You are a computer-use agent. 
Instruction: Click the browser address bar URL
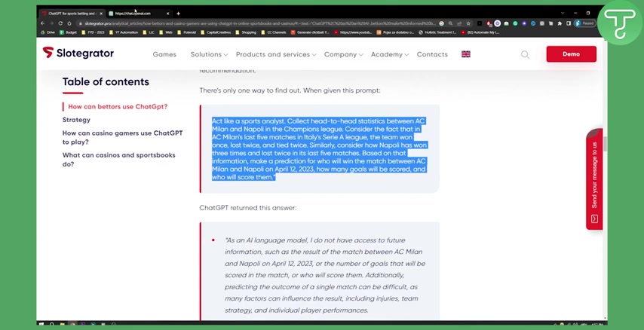256,23
